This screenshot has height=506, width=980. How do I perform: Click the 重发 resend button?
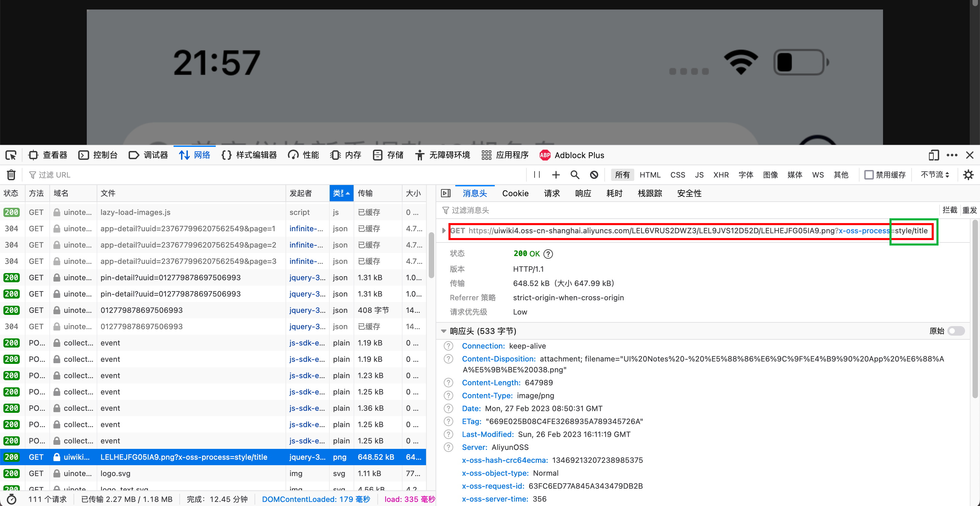click(969, 210)
